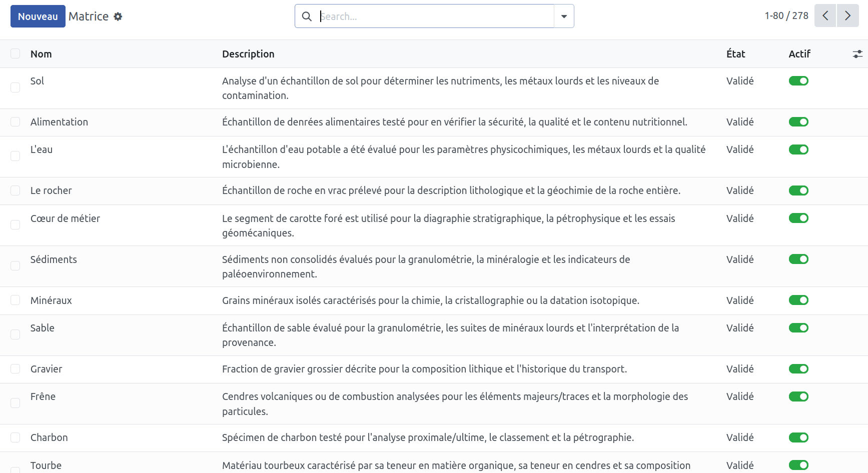Tick the select-all header checkbox

[x=16, y=53]
